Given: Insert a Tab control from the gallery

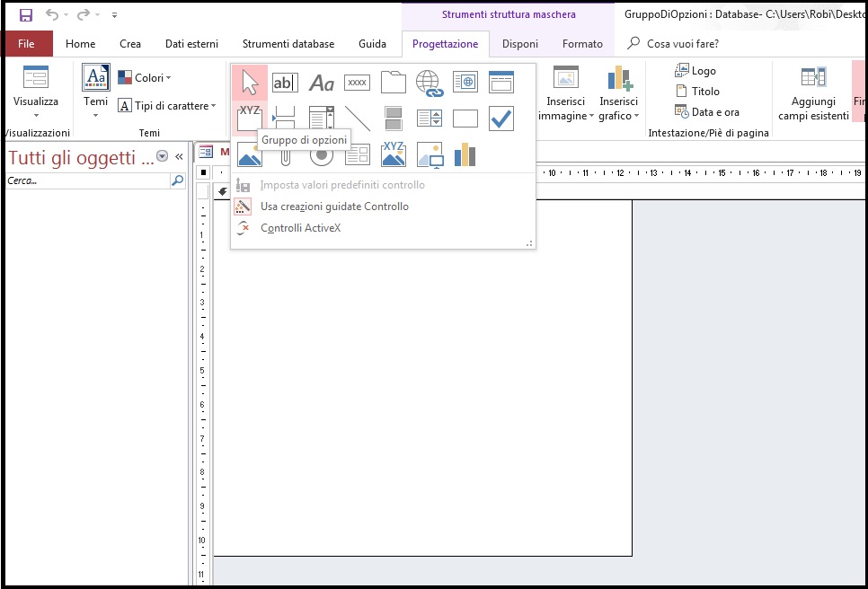Looking at the screenshot, I should [393, 83].
